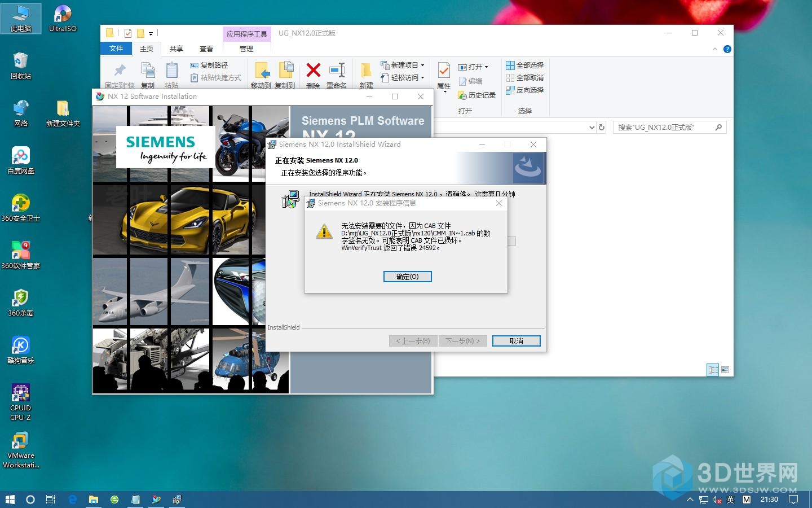
Task: Switch to 共享 ribbon tab
Action: pos(176,49)
